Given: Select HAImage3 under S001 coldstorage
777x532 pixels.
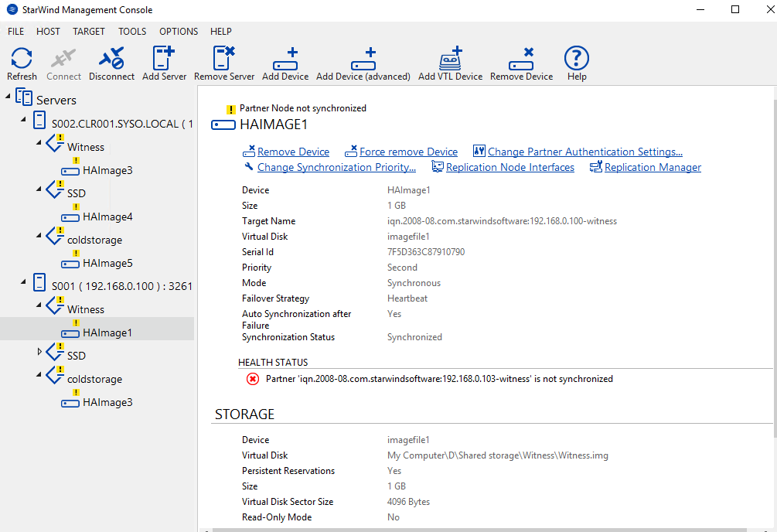Looking at the screenshot, I should pyautogui.click(x=107, y=402).
